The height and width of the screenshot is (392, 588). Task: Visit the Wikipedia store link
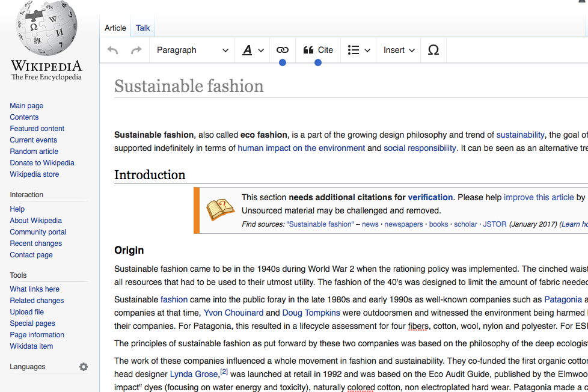click(34, 174)
